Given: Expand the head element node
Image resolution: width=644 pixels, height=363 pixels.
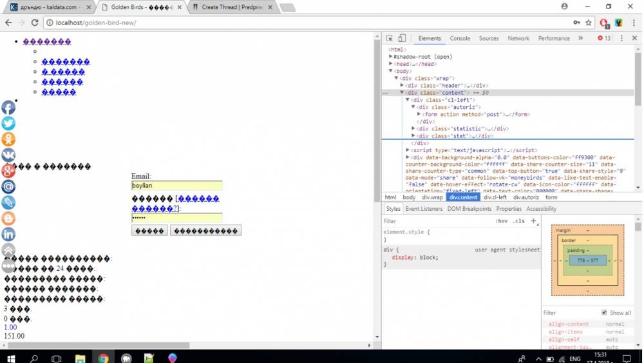Looking at the screenshot, I should click(391, 64).
